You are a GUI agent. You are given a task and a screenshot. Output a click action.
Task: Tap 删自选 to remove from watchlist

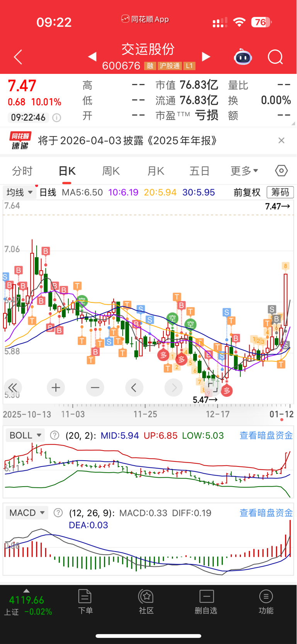(206, 601)
